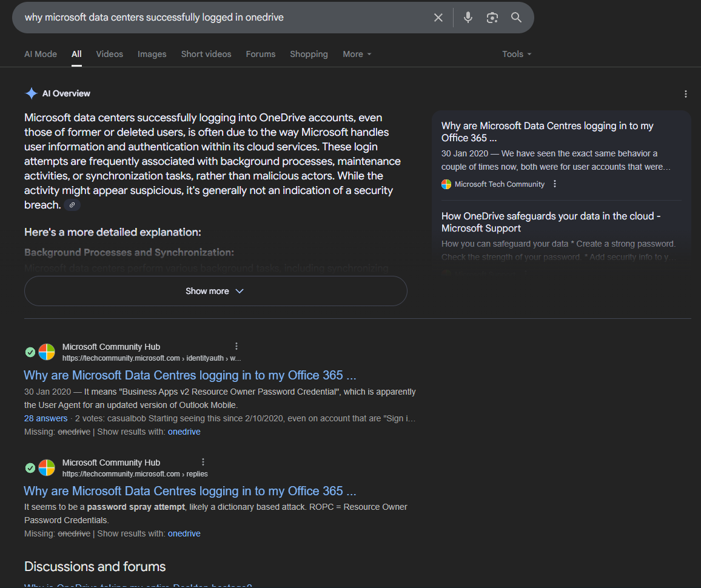Open the AI Overview three-dot options menu
The height and width of the screenshot is (588, 701).
pyautogui.click(x=685, y=94)
